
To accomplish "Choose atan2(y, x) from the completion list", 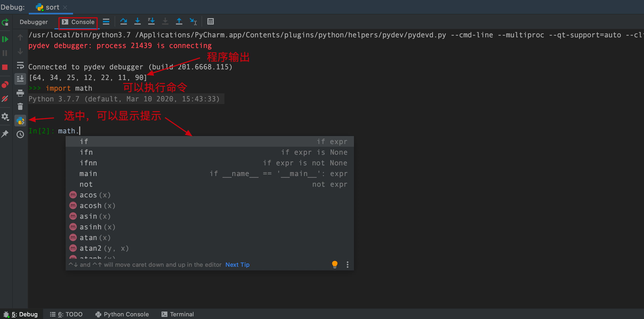I will (x=210, y=248).
